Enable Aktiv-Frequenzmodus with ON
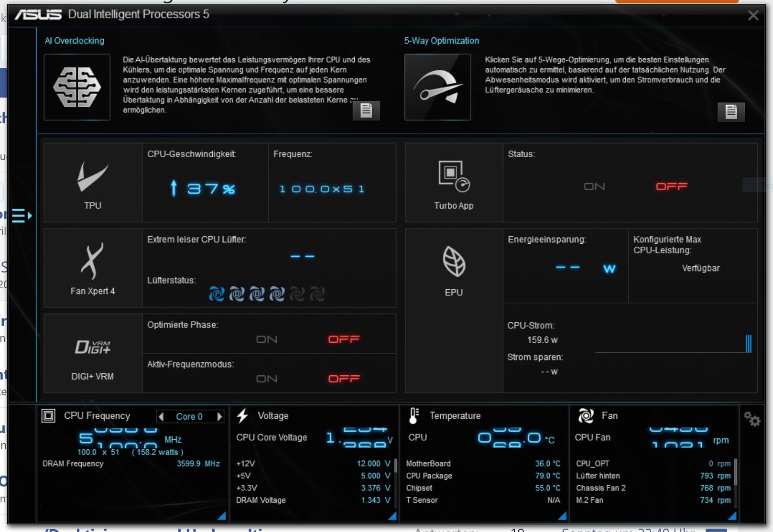The height and width of the screenshot is (532, 773). pos(267,379)
